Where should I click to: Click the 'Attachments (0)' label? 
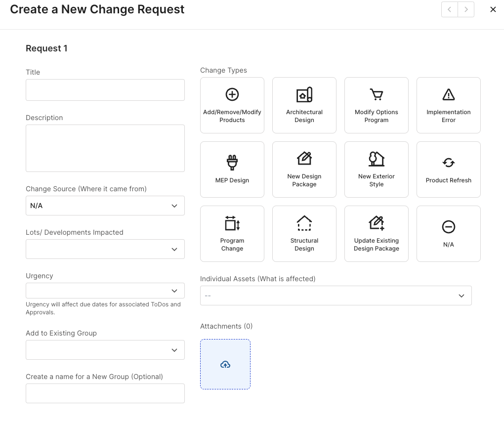[226, 326]
